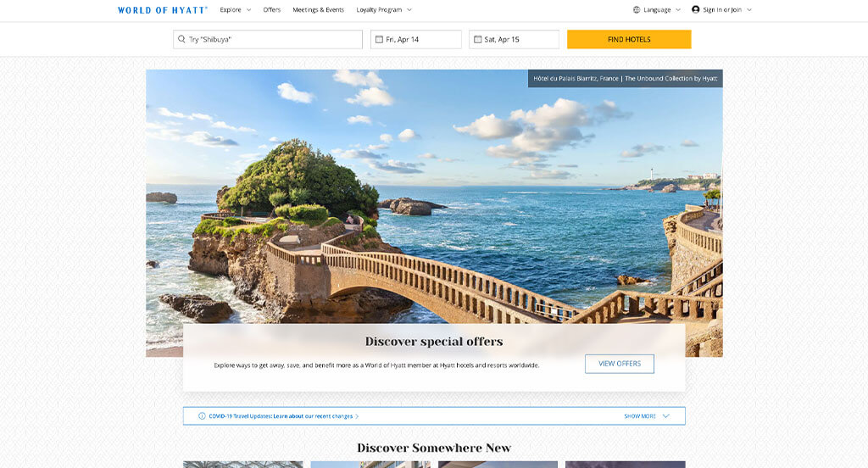This screenshot has height=468, width=868.
Task: Click the World of Hyatt logo
Action: (163, 10)
